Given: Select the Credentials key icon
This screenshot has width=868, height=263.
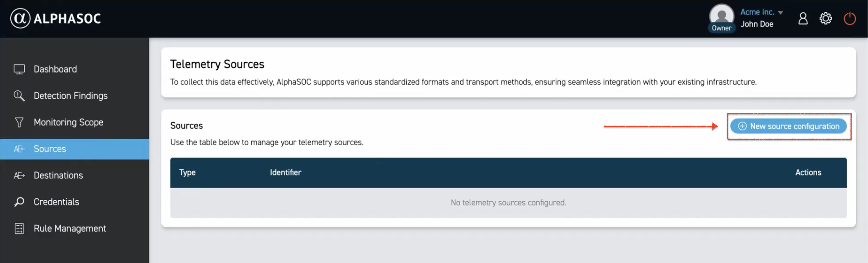Looking at the screenshot, I should point(19,201).
